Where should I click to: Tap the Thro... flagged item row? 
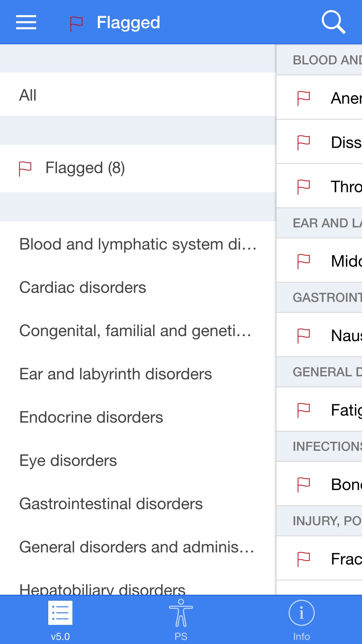pyautogui.click(x=319, y=186)
